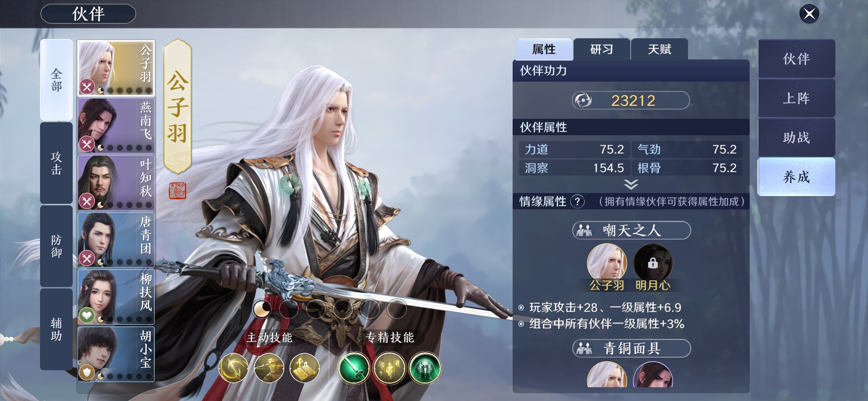The height and width of the screenshot is (401, 868).
Task: Switch to the 研习 tab
Action: 602,49
